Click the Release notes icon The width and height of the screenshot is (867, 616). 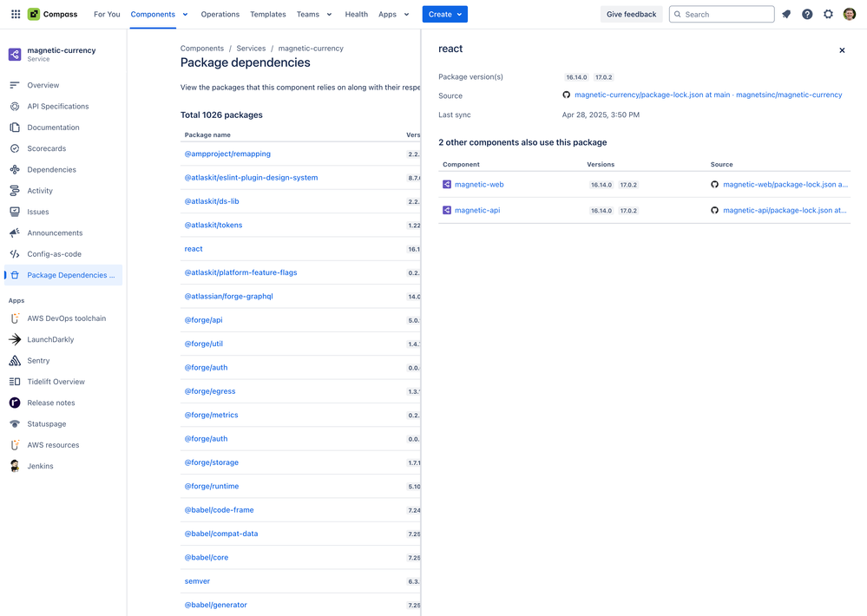click(15, 403)
